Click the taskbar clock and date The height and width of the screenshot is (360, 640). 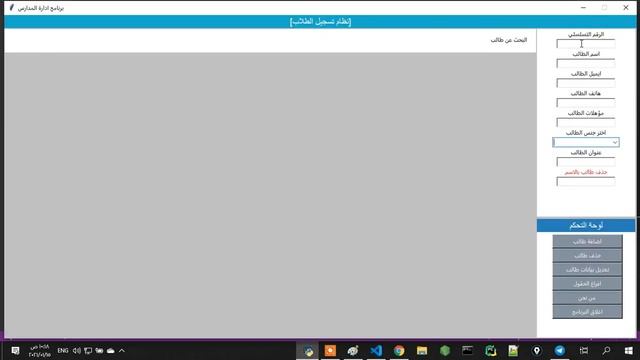[x=40, y=351]
